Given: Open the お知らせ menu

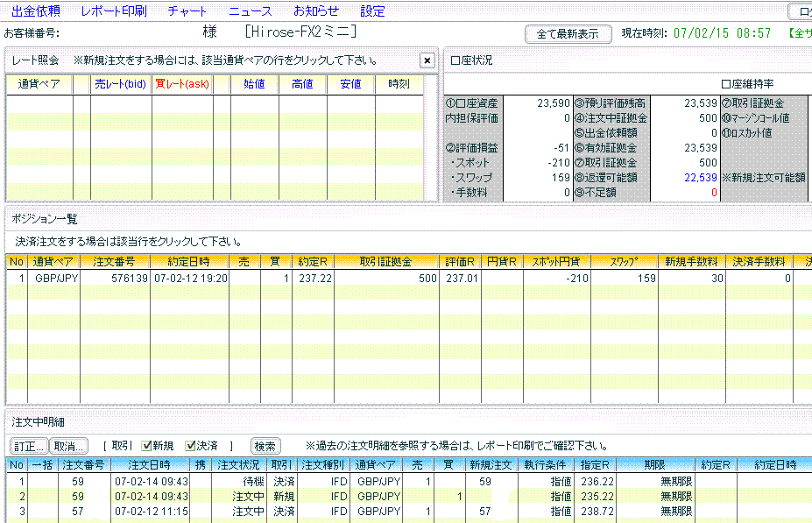Looking at the screenshot, I should coord(316,11).
